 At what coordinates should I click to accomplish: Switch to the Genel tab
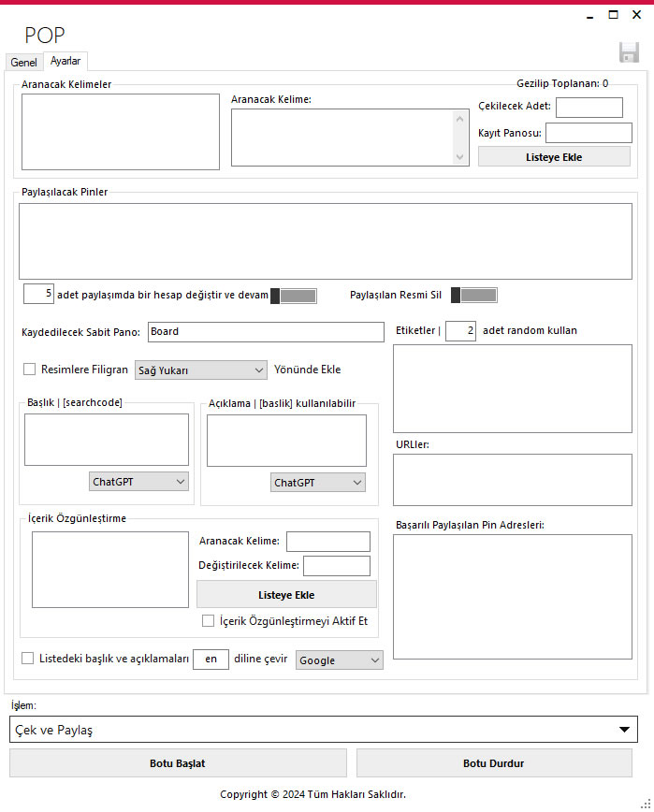pos(23,62)
